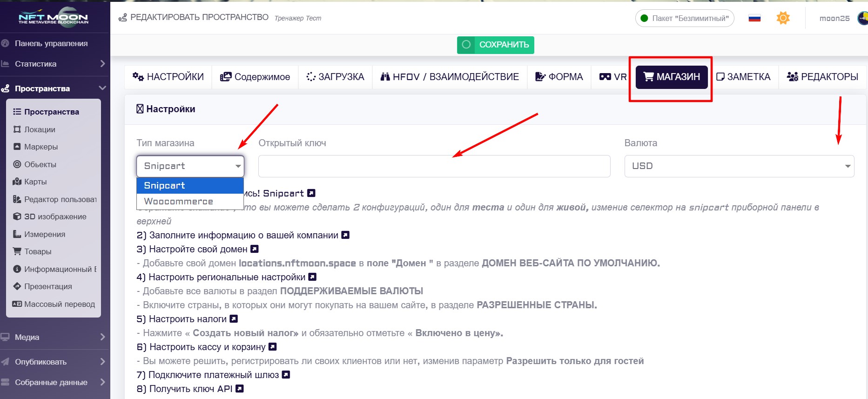
Task: Open Панель управления in sidebar
Action: [51, 43]
